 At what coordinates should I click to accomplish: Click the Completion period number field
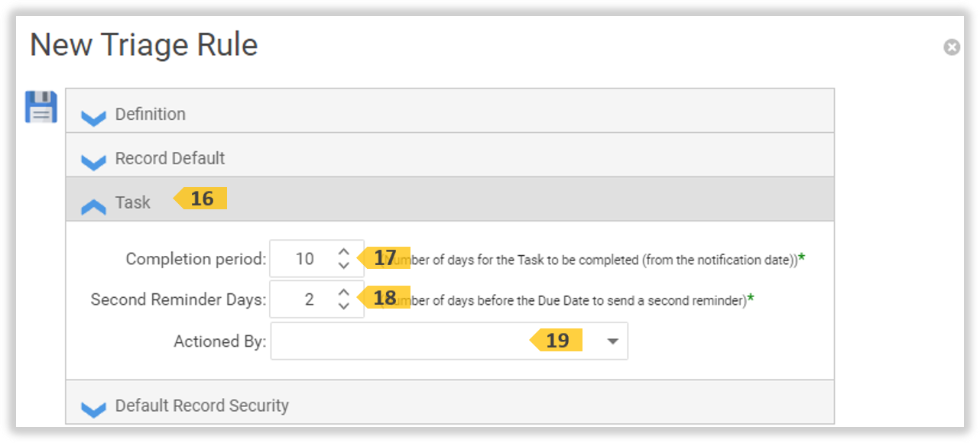pos(305,259)
